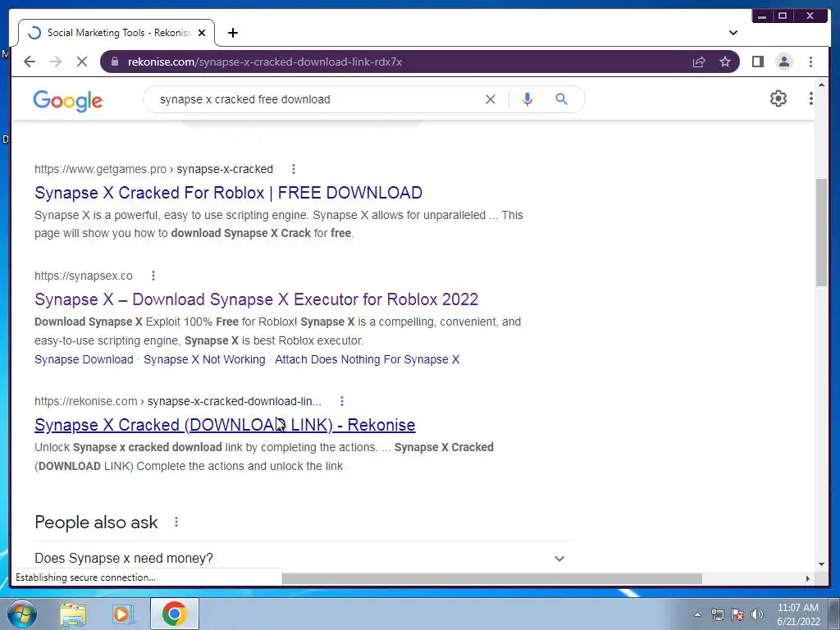The width and height of the screenshot is (840, 630).
Task: Expand 'Does Synapse x need money?' question
Action: pyautogui.click(x=302, y=558)
